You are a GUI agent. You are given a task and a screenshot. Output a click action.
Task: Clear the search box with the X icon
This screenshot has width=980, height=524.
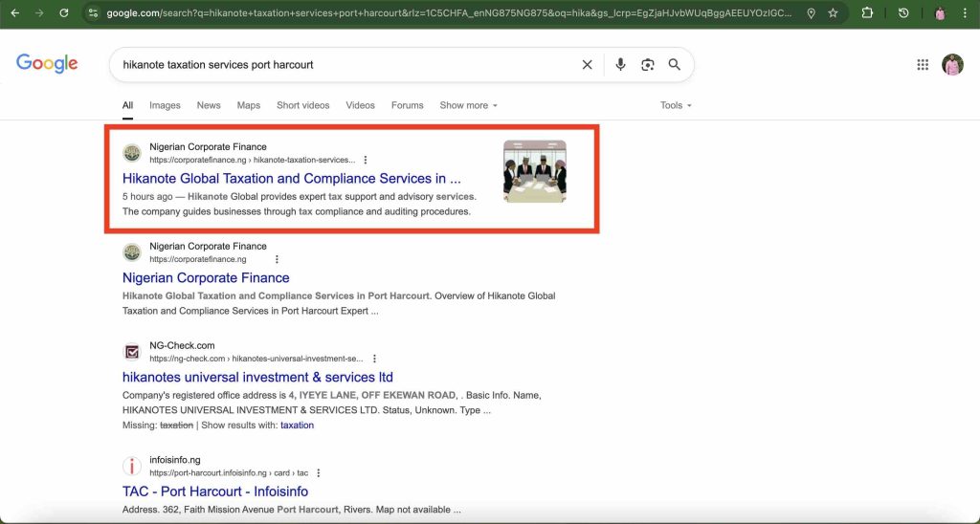coord(587,64)
